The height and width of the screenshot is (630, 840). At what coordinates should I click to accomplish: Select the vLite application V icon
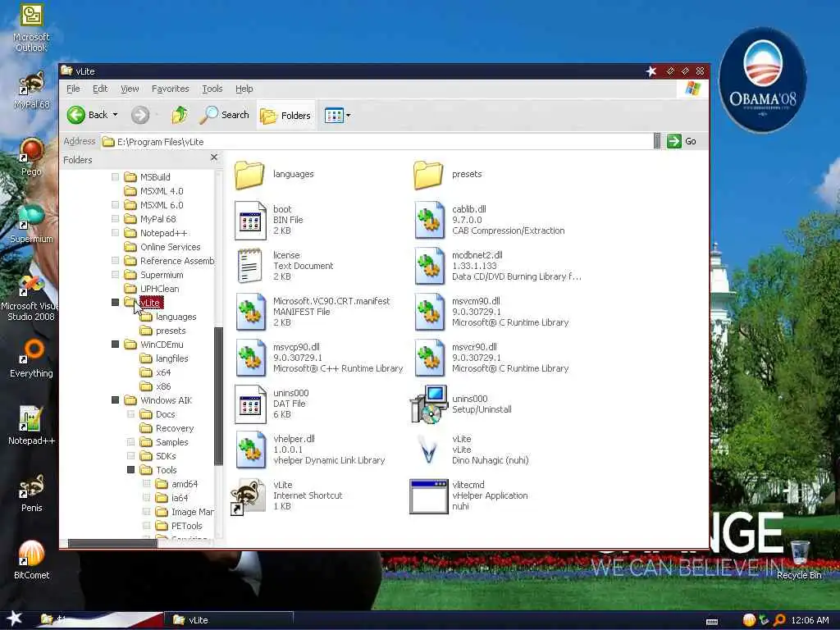[x=428, y=450]
